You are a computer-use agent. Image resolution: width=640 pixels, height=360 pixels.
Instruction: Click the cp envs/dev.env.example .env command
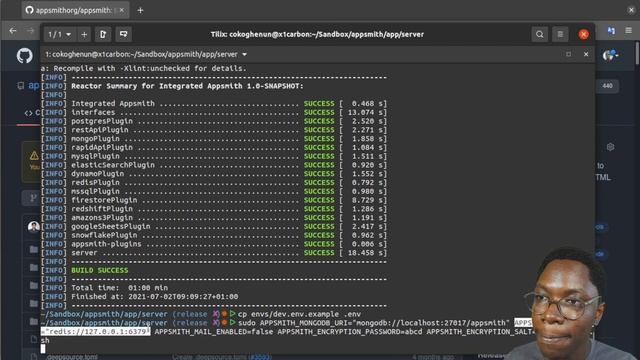click(x=299, y=314)
